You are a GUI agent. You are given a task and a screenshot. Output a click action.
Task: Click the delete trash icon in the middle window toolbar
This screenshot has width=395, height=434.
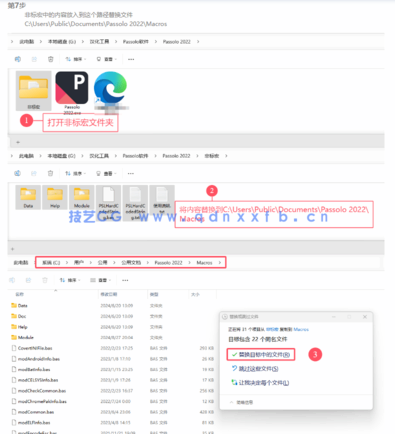(x=50, y=173)
